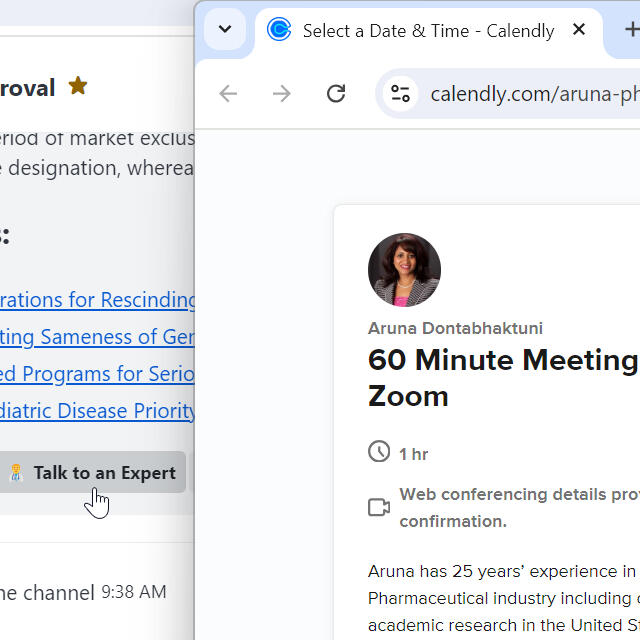Screen dimensions: 640x640
Task: Open the link about Rescinding
Action: tap(98, 300)
